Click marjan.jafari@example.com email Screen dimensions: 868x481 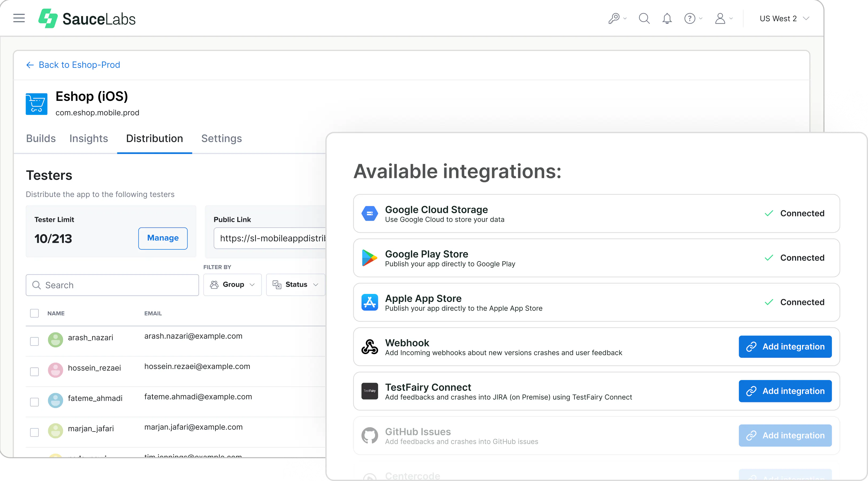tap(193, 427)
